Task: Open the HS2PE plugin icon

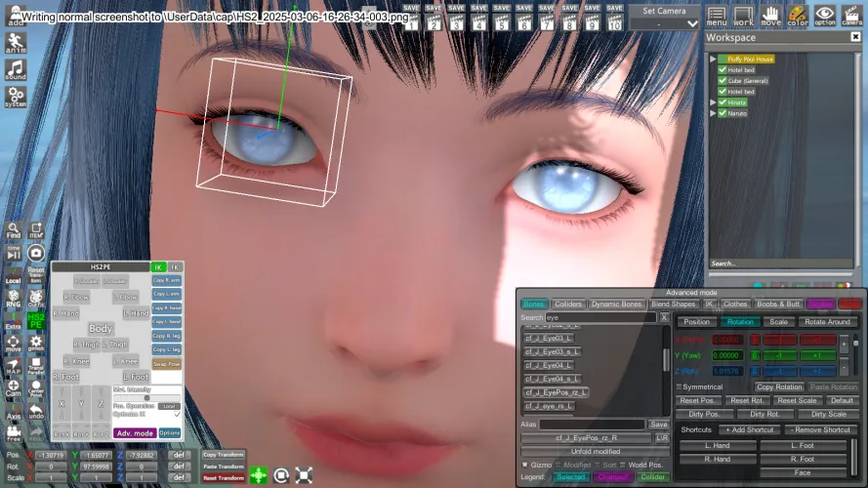Action: click(36, 319)
